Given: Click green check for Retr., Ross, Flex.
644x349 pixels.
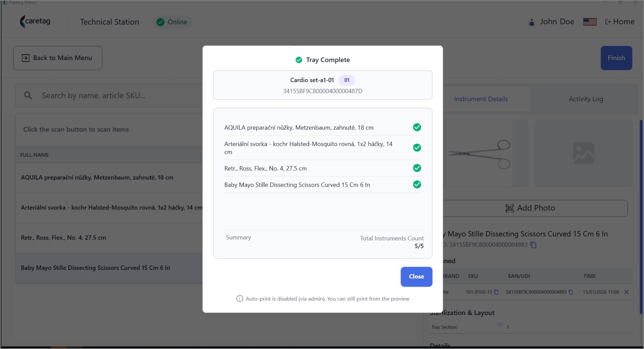Looking at the screenshot, I should tap(417, 168).
